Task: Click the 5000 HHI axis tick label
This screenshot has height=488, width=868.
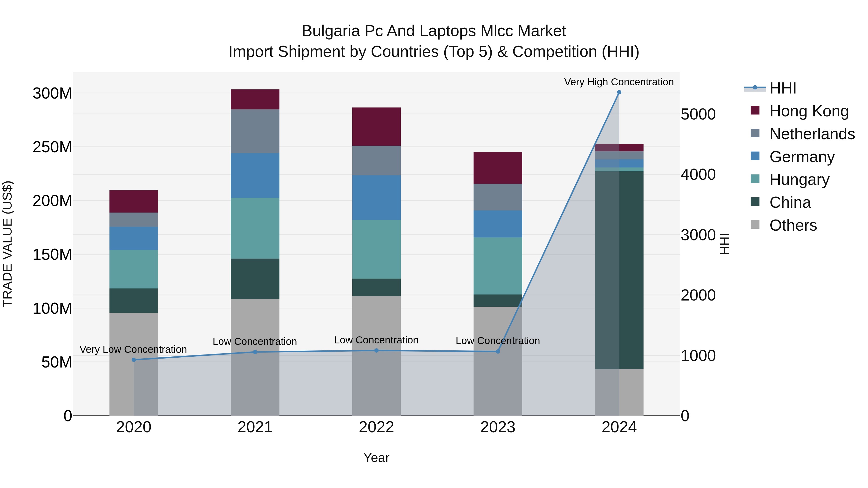Action: pos(698,114)
